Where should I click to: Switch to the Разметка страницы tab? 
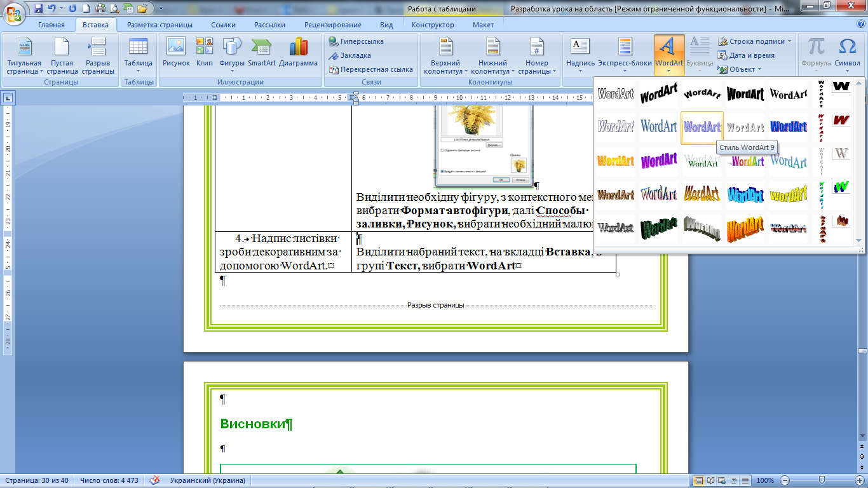pyautogui.click(x=159, y=25)
